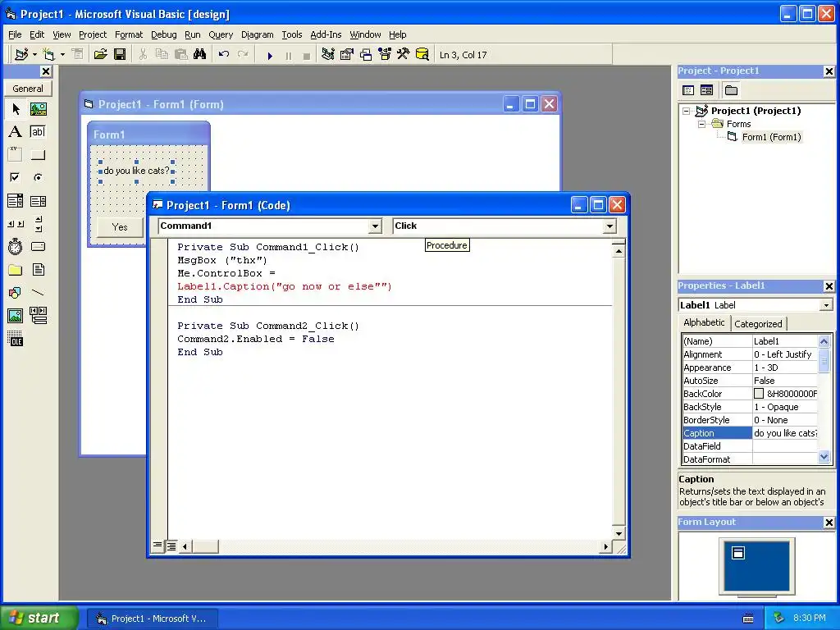Select the DirListBox folder control tool
This screenshot has width=840, height=630.
[16, 269]
